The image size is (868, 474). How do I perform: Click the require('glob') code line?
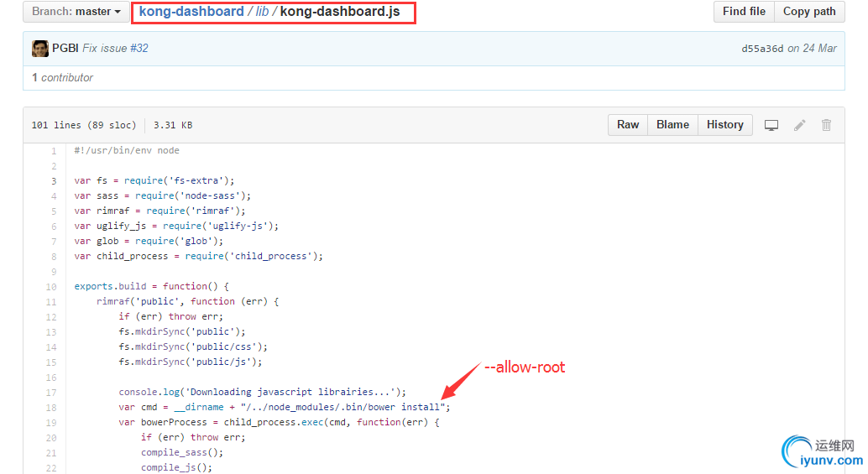(x=149, y=241)
